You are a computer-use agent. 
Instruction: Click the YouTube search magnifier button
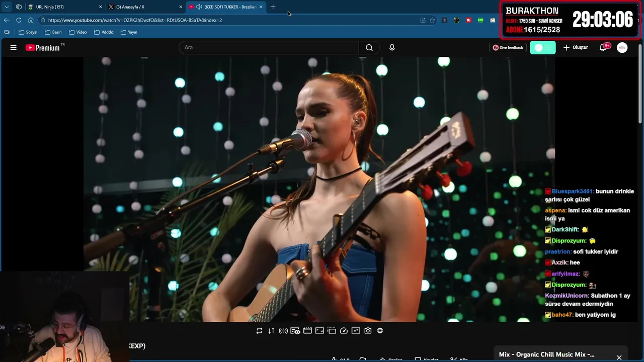tap(369, 48)
